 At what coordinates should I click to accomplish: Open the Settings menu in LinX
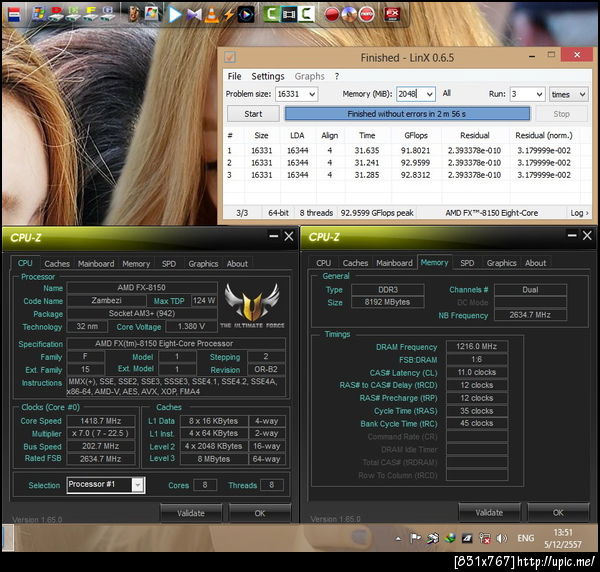(x=267, y=76)
